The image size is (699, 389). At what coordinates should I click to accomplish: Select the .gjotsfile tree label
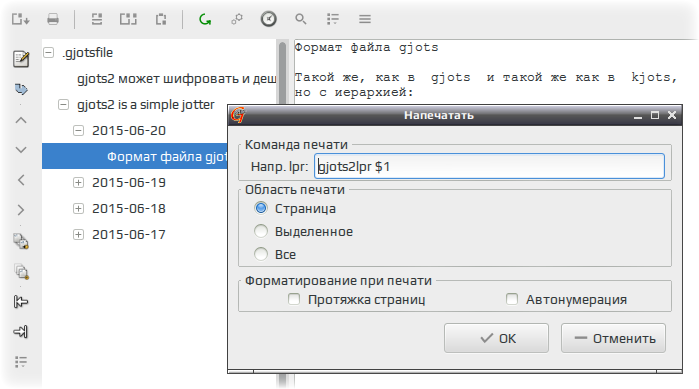87,53
